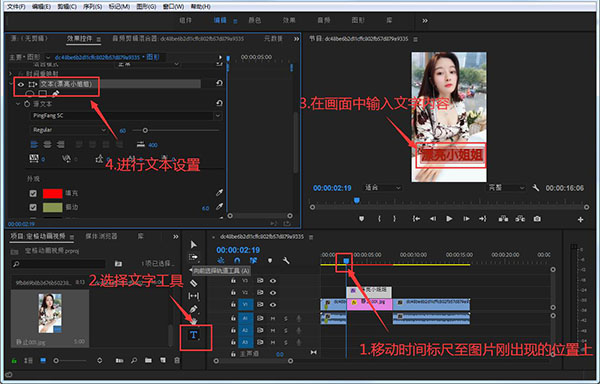Click new bin folder icon in Project panel
Screen dimensions: 600x384
click(148, 360)
